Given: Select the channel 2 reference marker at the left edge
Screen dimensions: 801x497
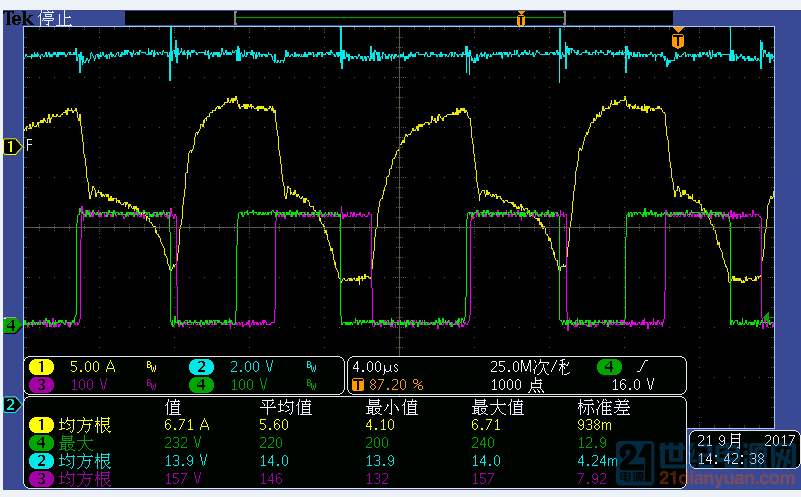Looking at the screenshot, I should click(x=11, y=405).
